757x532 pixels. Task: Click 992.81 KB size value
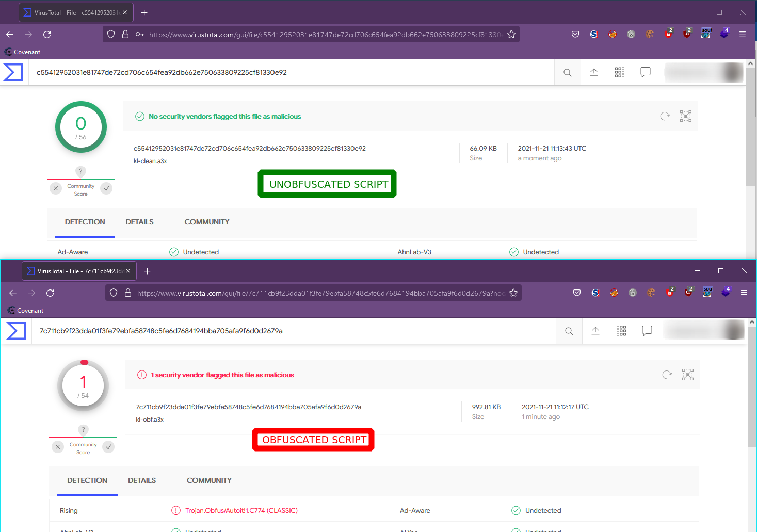(x=486, y=407)
